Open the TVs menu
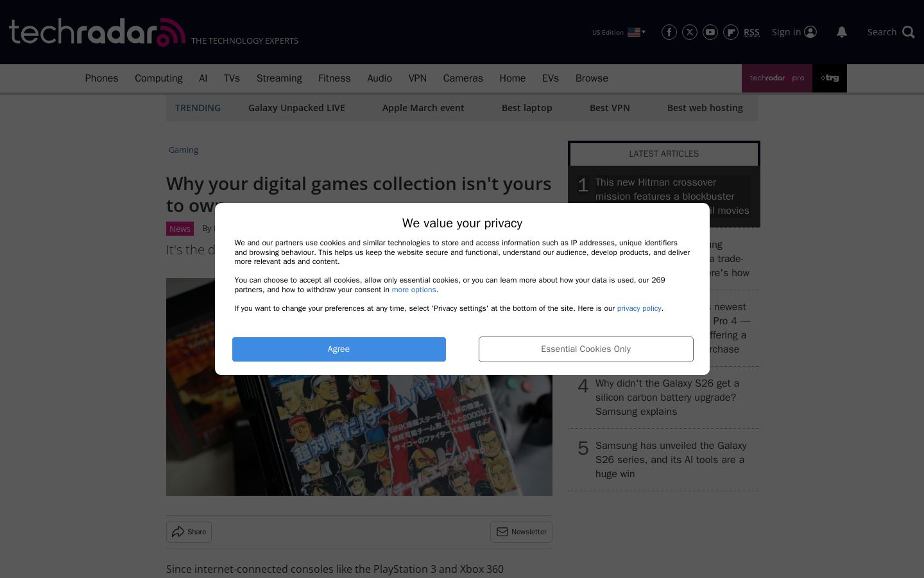Image resolution: width=924 pixels, height=578 pixels. pos(232,78)
